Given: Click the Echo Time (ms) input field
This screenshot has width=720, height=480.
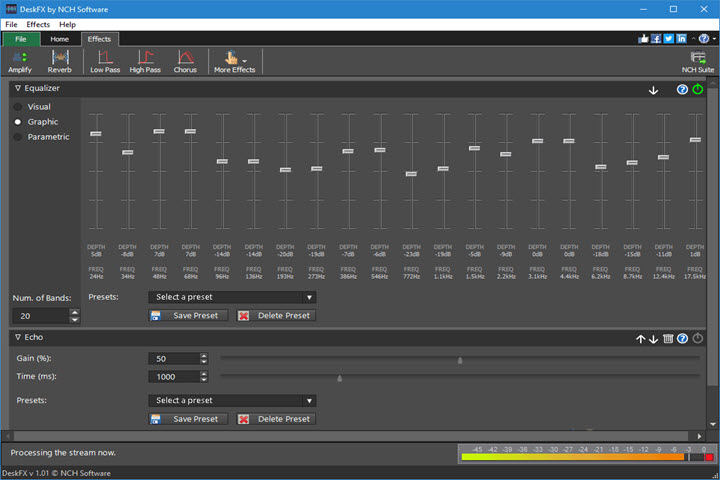Looking at the screenshot, I should pyautogui.click(x=172, y=377).
